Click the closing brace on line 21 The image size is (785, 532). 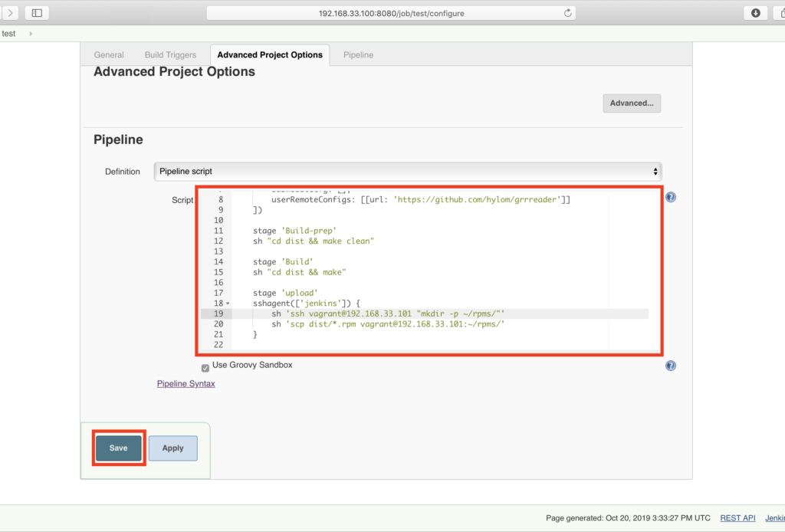[x=255, y=334]
